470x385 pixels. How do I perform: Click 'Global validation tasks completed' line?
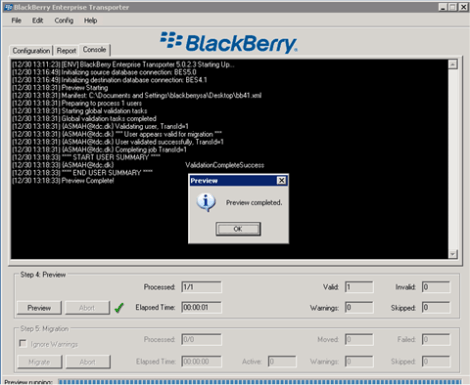click(x=84, y=119)
